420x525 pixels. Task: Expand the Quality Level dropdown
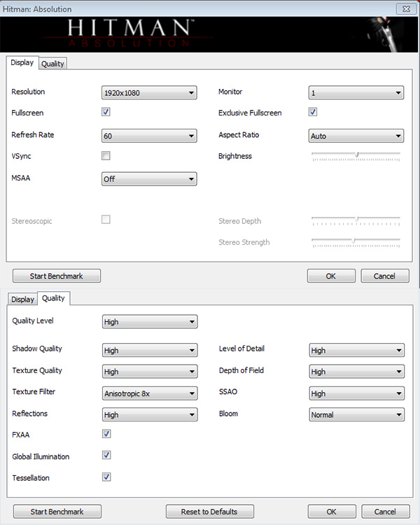(x=149, y=322)
